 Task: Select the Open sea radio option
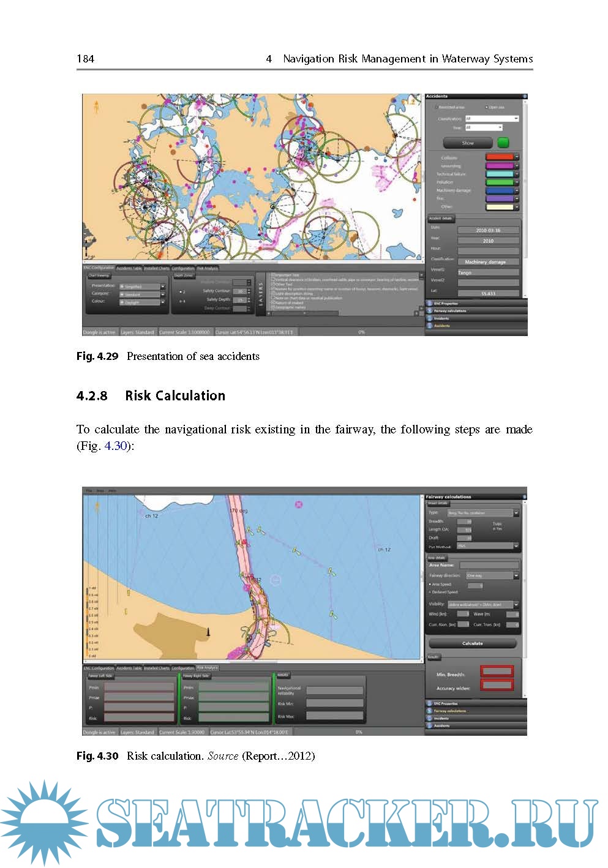pos(487,107)
